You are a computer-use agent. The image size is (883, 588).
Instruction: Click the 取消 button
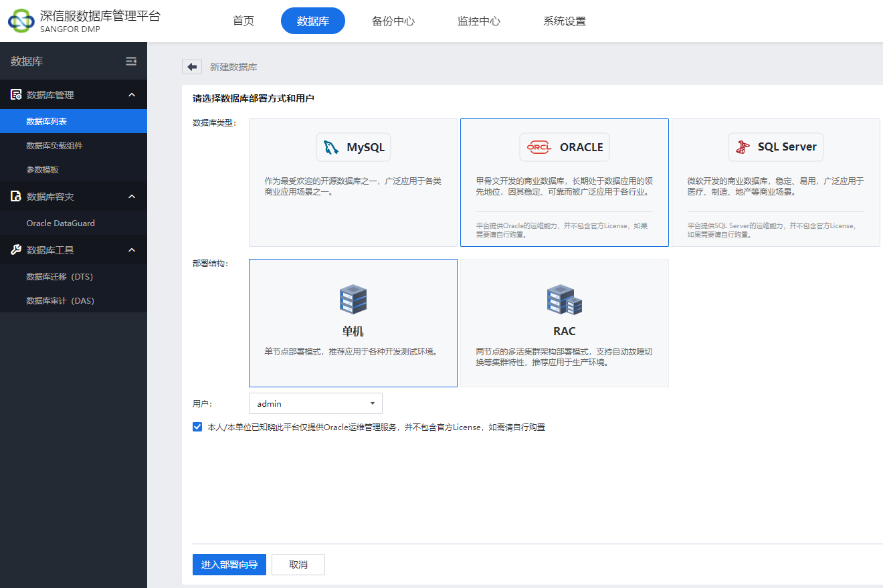[x=298, y=564]
